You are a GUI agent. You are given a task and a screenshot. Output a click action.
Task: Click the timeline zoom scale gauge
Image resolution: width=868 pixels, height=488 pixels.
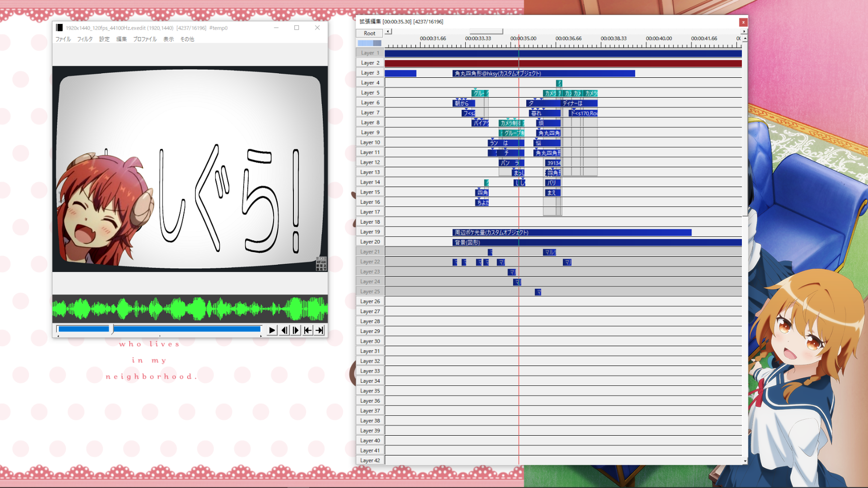370,43
